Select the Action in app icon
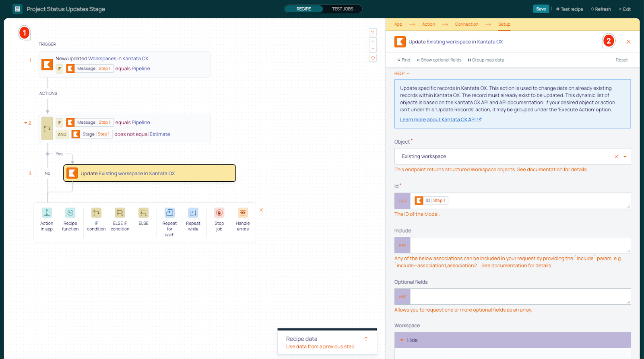This screenshot has width=644, height=359. tap(47, 213)
